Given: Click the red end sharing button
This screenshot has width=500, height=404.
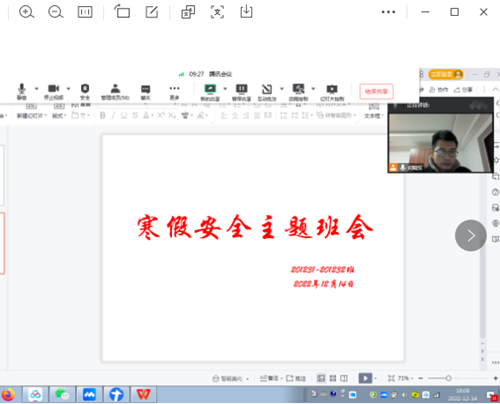Looking at the screenshot, I should (x=376, y=91).
